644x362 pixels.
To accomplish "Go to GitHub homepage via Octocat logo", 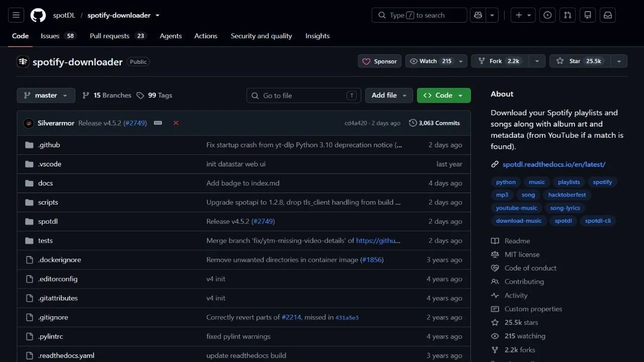I will [38, 15].
